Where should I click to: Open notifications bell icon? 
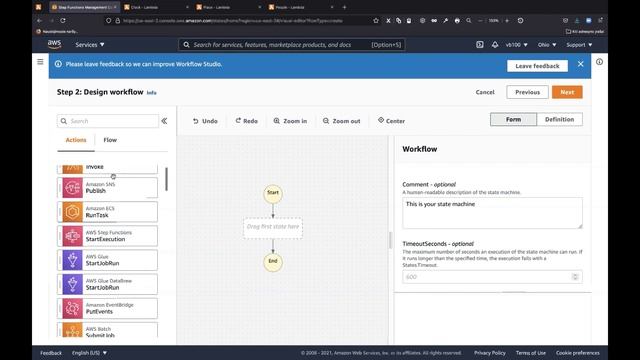click(x=495, y=44)
